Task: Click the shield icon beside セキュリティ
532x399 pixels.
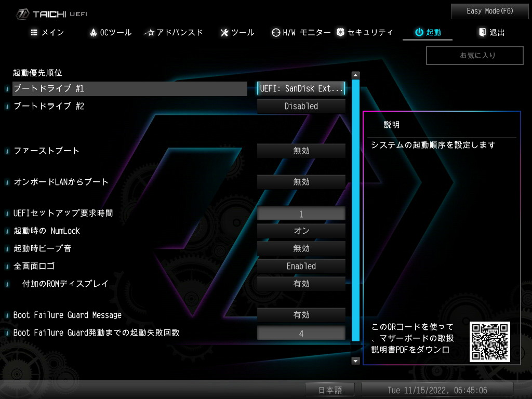Action: pos(340,33)
